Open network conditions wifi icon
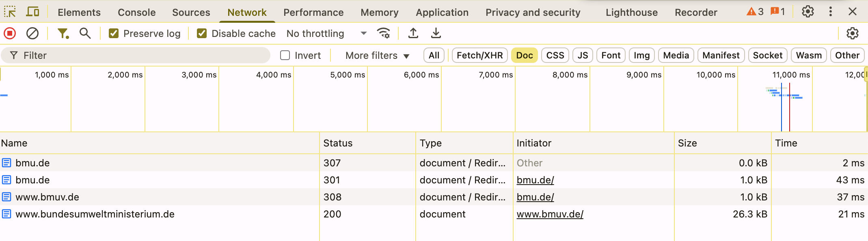 coord(384,33)
